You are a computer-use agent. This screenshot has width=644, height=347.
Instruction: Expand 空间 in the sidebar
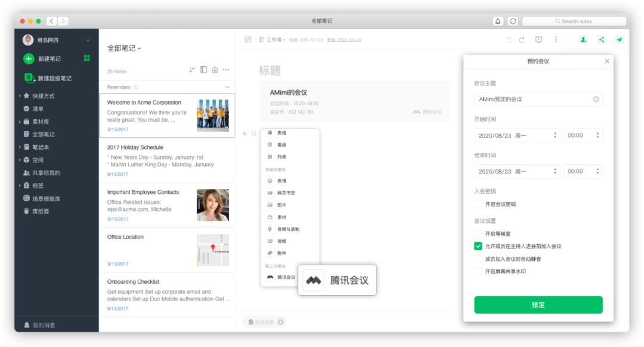pos(20,160)
